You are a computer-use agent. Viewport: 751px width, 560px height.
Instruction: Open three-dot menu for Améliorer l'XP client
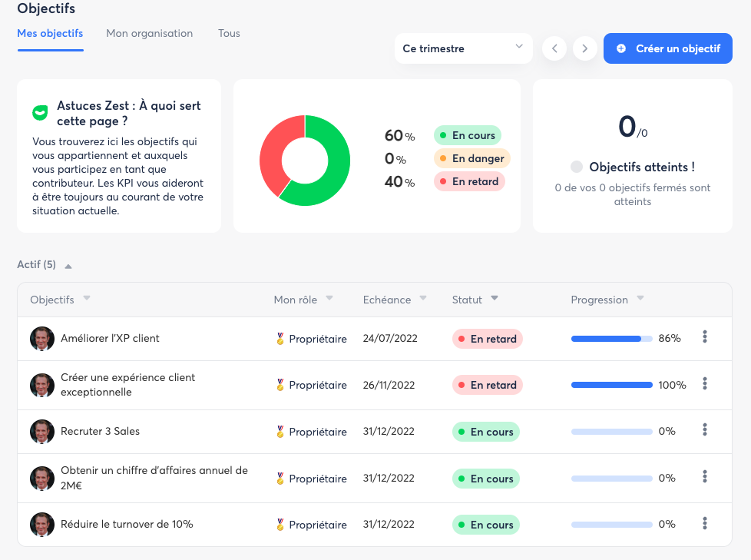tap(704, 337)
